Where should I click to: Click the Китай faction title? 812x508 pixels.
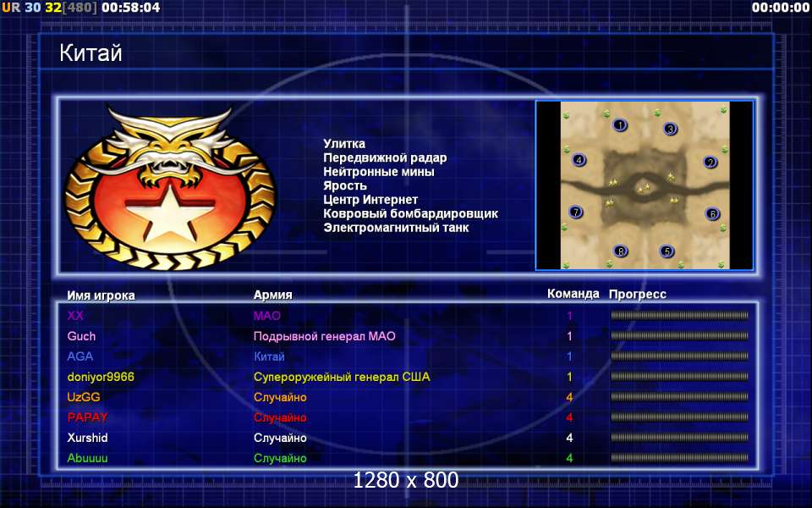(x=91, y=52)
